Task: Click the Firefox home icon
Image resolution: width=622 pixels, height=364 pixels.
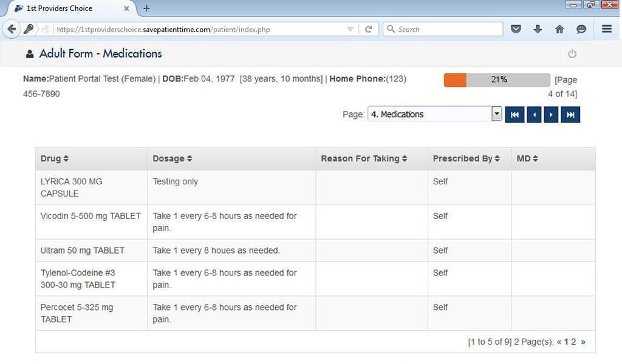Action: (559, 29)
